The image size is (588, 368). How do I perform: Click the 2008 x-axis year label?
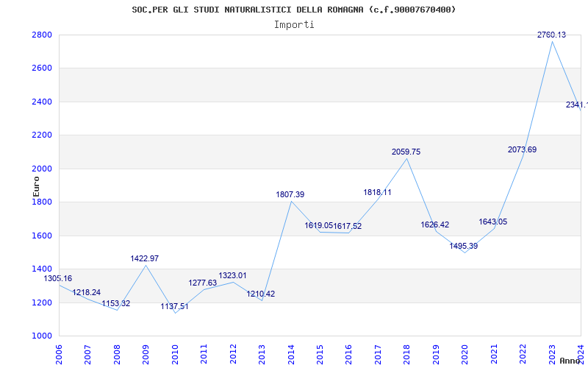[x=117, y=354]
